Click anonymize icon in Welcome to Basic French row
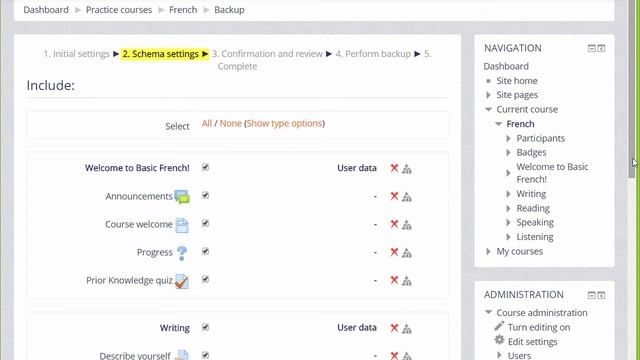 tap(407, 169)
